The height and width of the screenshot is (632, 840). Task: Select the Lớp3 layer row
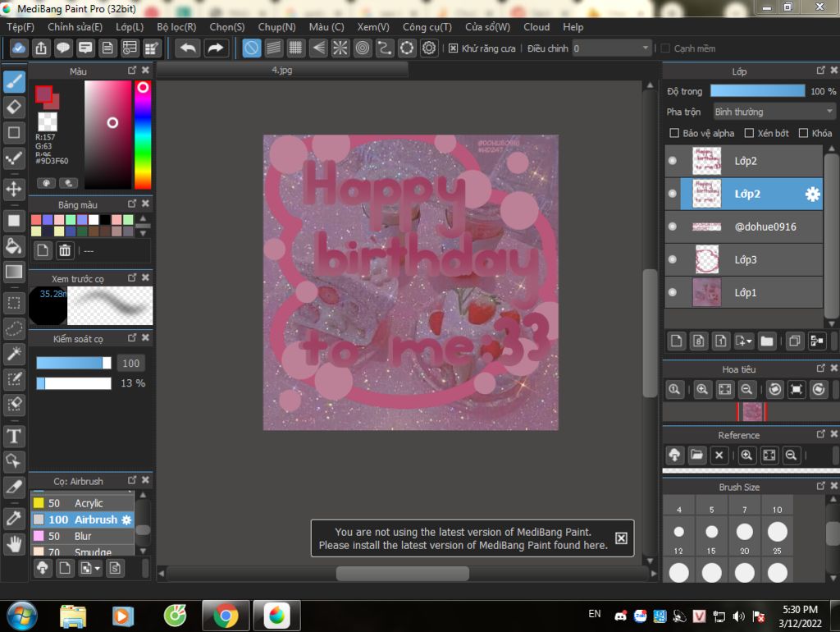coord(743,259)
